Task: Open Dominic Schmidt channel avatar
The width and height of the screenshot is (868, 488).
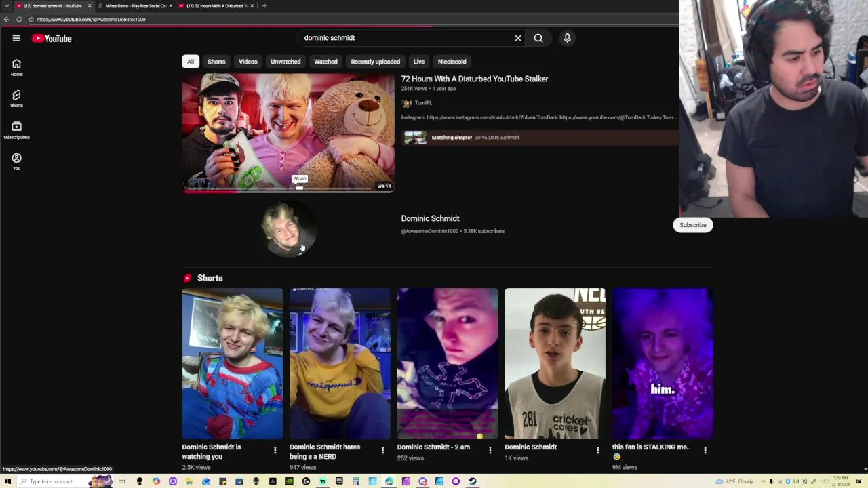Action: pyautogui.click(x=288, y=229)
